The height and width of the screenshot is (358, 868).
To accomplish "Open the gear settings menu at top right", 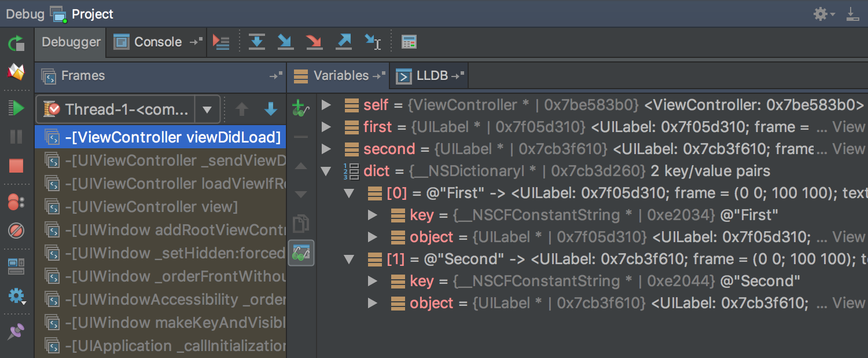I will [822, 14].
